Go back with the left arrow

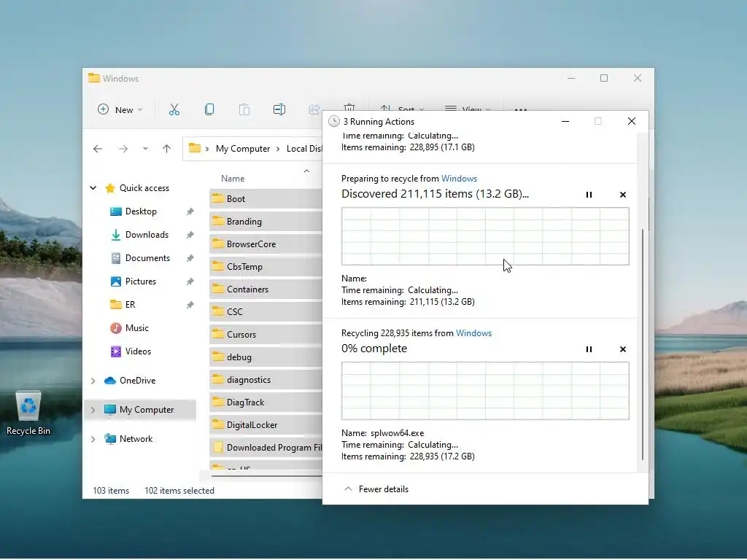pos(98,149)
